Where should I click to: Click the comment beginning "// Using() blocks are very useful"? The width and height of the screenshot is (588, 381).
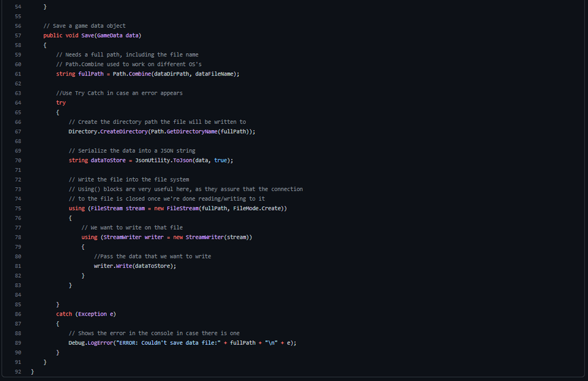[186, 189]
